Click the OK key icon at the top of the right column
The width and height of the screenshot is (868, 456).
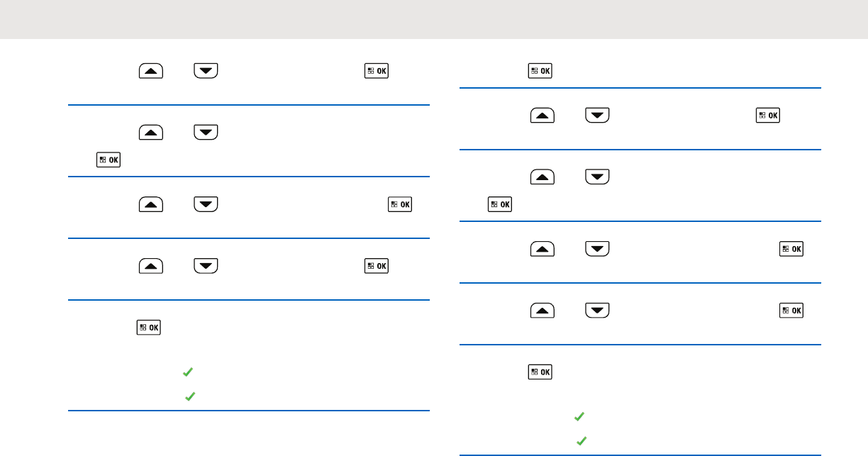point(540,70)
